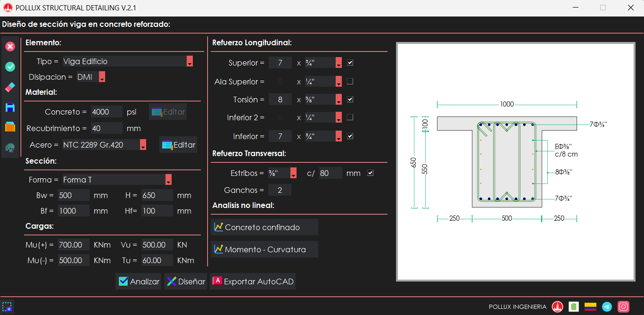
Task: Open file with orange folder icon
Action: click(x=10, y=127)
